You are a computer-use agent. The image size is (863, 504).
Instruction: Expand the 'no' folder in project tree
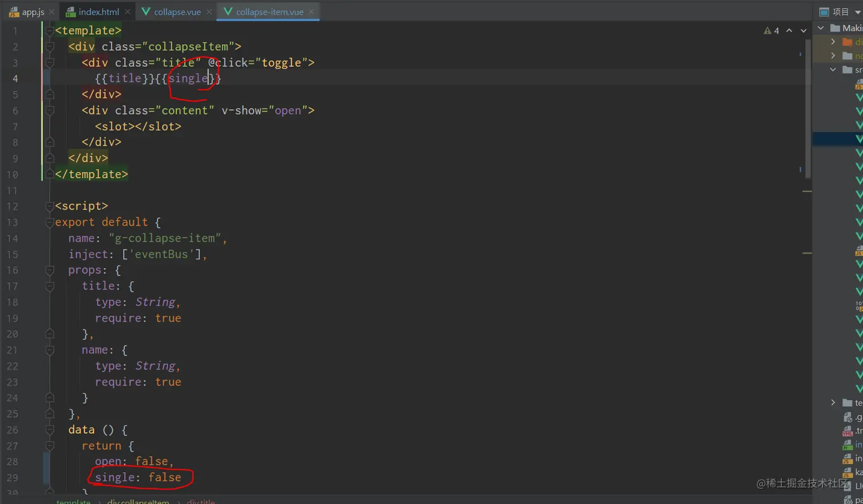coord(833,55)
